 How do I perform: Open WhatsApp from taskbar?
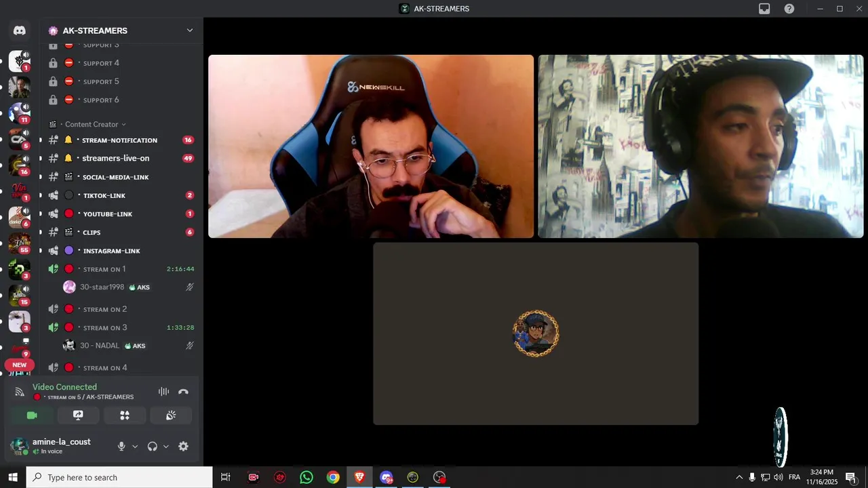point(307,477)
